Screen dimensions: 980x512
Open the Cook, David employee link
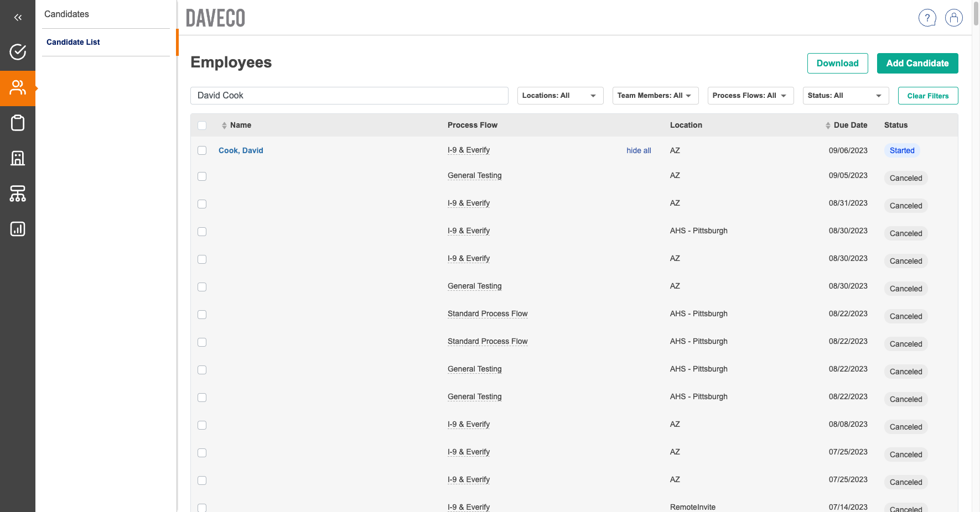point(241,150)
